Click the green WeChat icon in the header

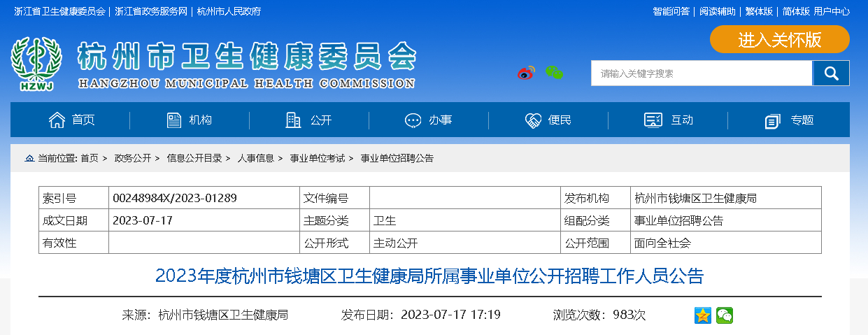click(554, 73)
